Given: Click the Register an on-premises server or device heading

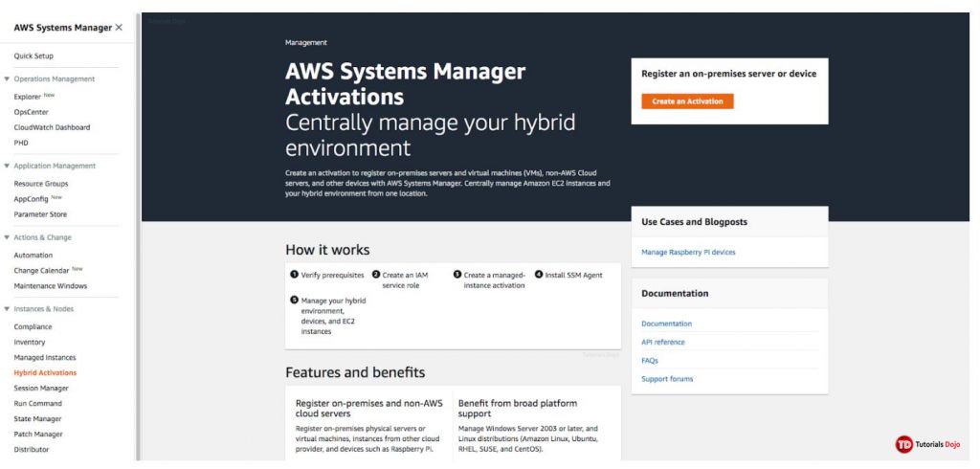Looking at the screenshot, I should point(728,74).
